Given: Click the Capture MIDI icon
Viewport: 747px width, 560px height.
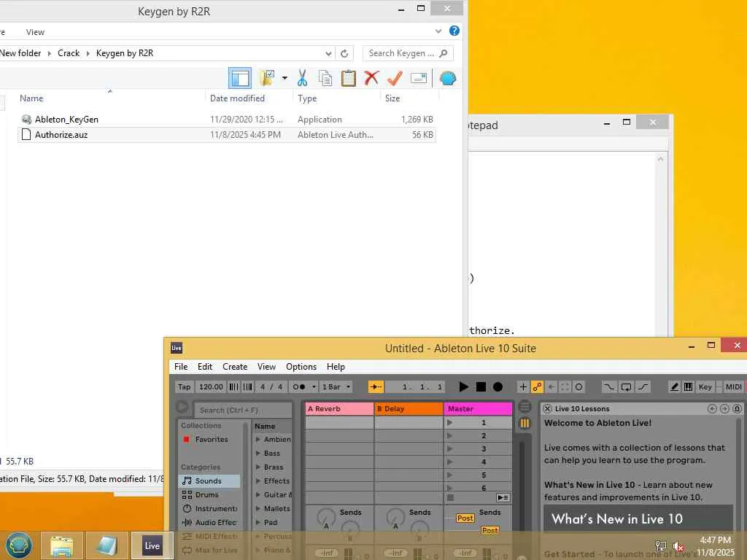Looking at the screenshot, I should tap(565, 387).
